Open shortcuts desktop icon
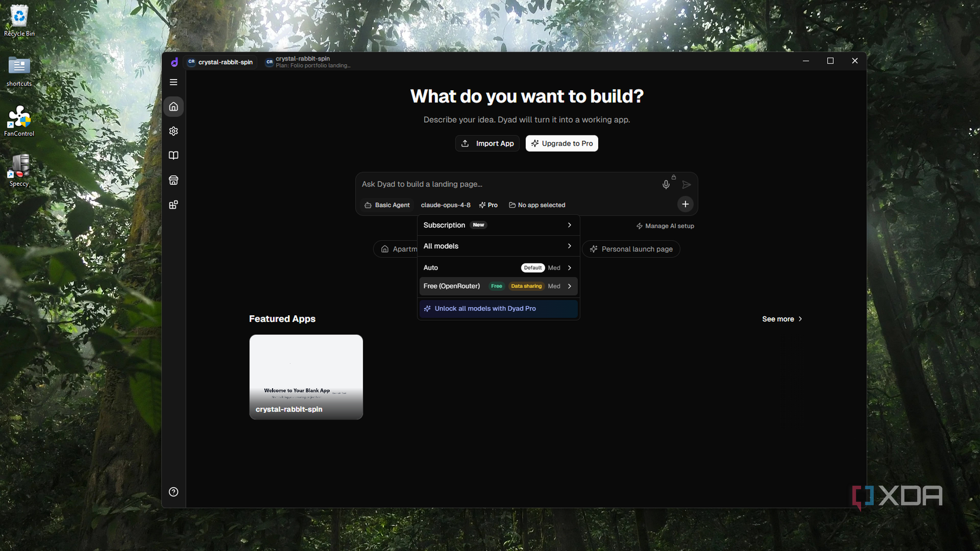The image size is (980, 551). coord(19,71)
